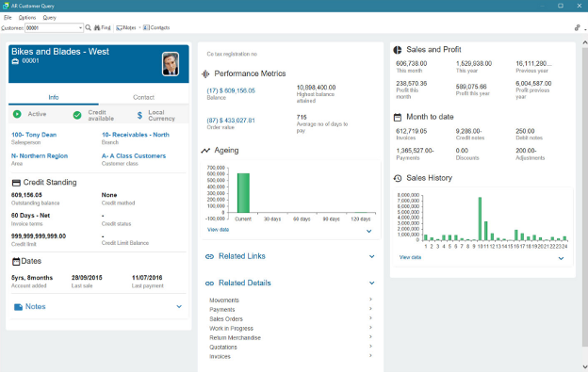Click View data under the Ageing chart
588x373 pixels.
[218, 230]
